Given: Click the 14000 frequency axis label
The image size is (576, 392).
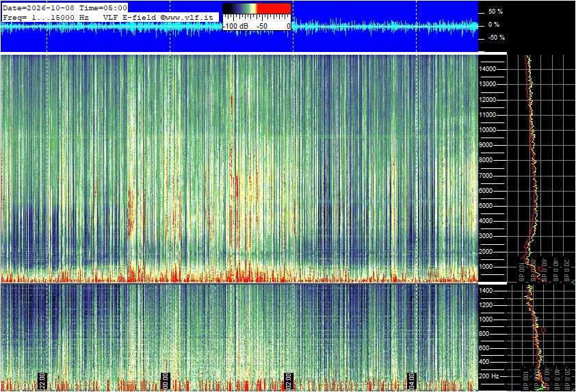Looking at the screenshot, I should click(x=488, y=69).
